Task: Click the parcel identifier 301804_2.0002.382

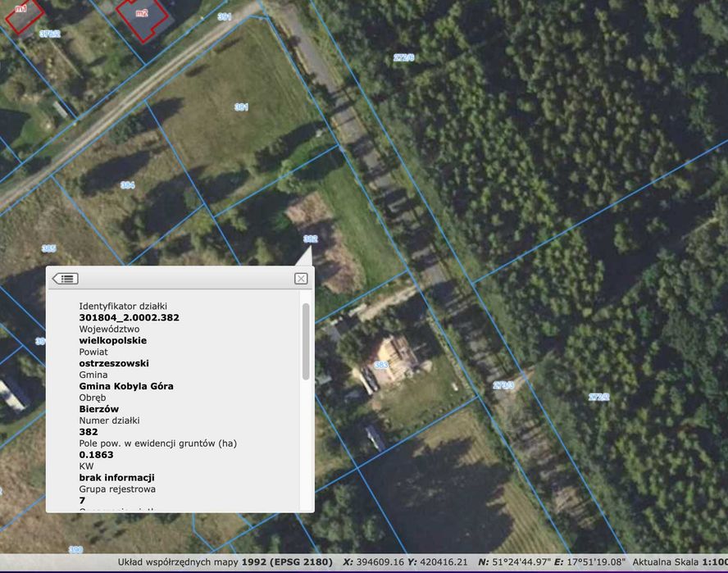Action: 129,317
